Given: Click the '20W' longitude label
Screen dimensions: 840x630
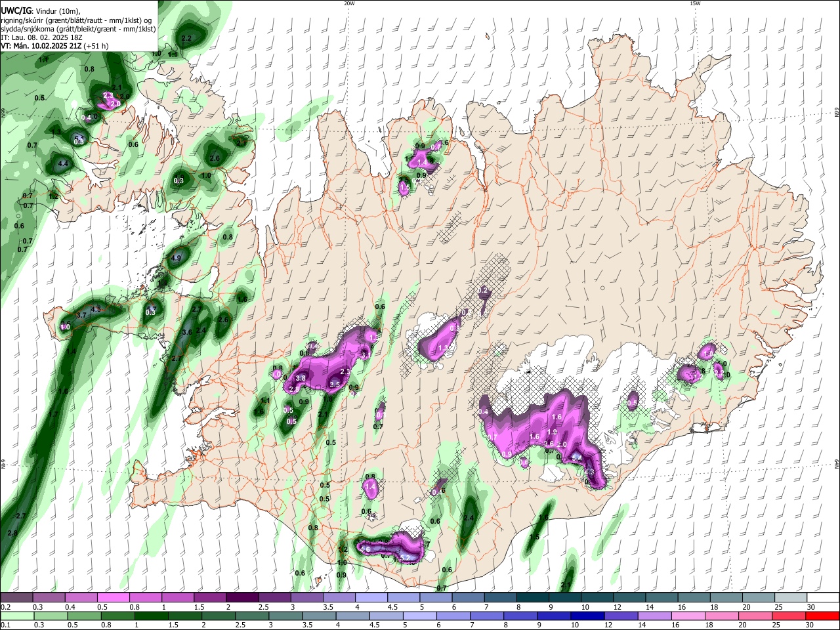Looking at the screenshot, I should (349, 3).
